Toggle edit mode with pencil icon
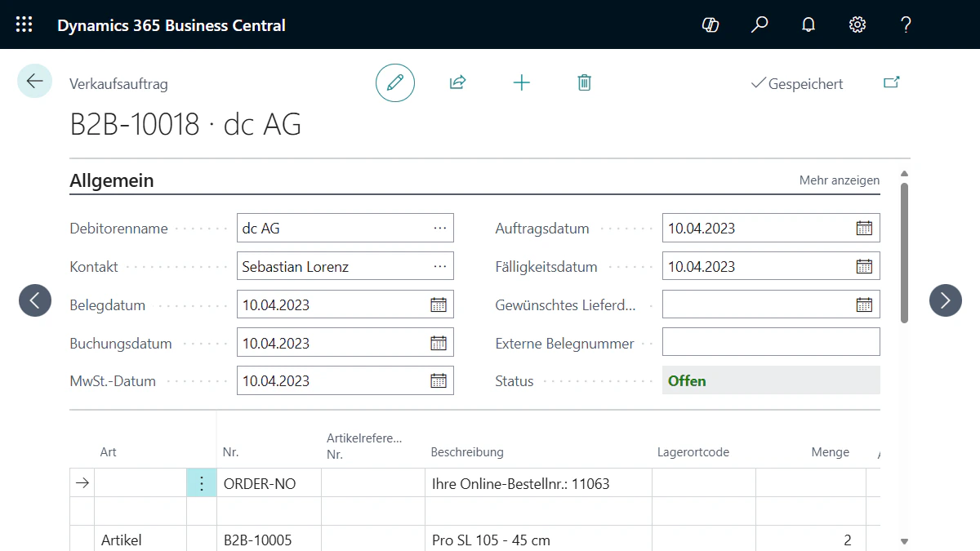Screen dimensions: 980x551 [x=395, y=82]
